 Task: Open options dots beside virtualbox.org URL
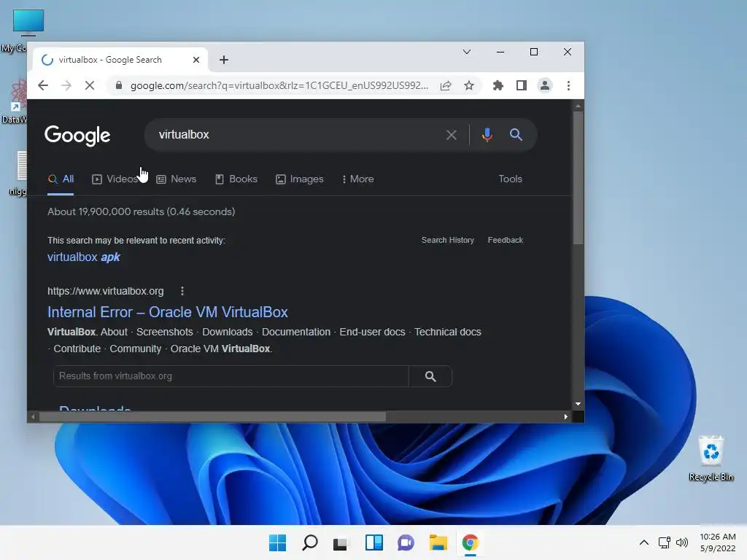(182, 291)
